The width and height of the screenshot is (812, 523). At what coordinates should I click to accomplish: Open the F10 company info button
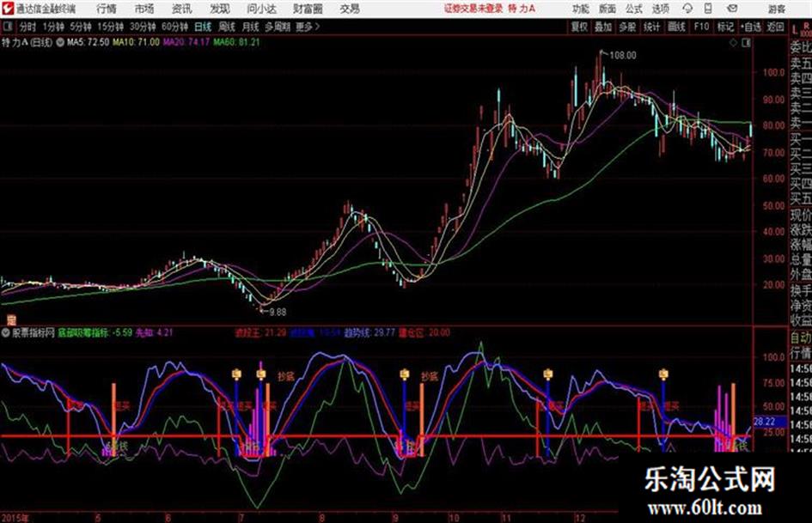tap(701, 27)
